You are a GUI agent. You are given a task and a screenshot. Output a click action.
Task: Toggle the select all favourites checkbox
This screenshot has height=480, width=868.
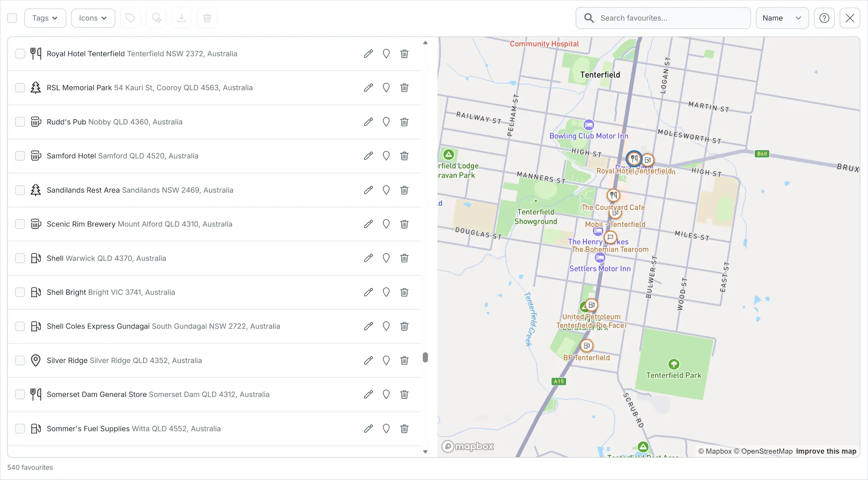(12, 18)
